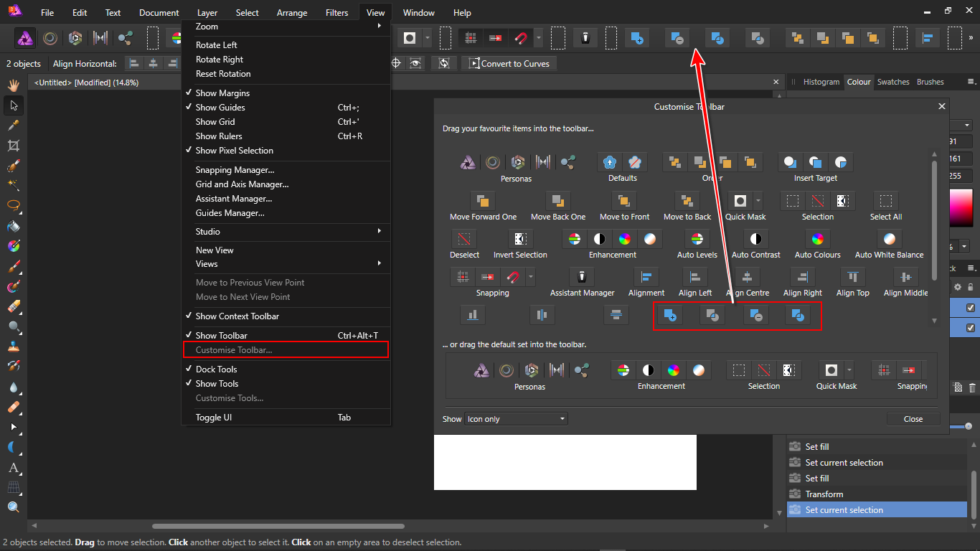The width and height of the screenshot is (980, 551).
Task: Click Move to Back icon in the dialog
Action: [687, 201]
